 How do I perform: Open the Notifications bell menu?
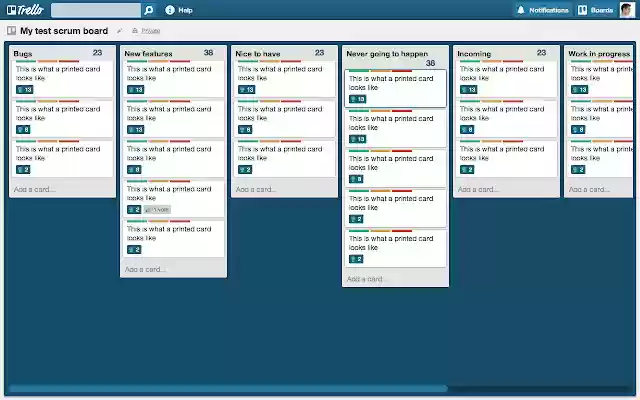(543, 10)
